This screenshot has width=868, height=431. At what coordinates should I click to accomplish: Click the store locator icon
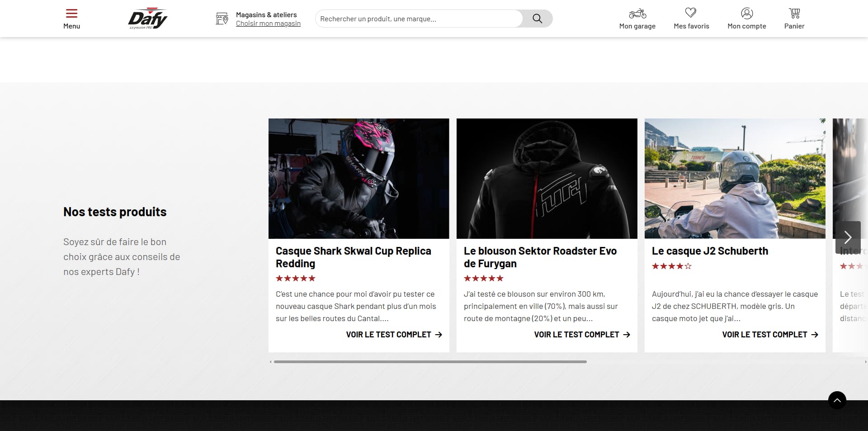point(222,19)
